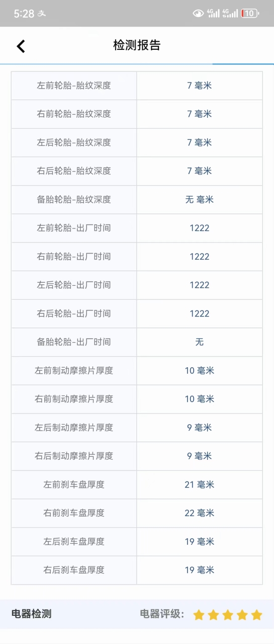Tap the 备胎轮胎-胎纹深度 value 无 毫米

(x=200, y=200)
